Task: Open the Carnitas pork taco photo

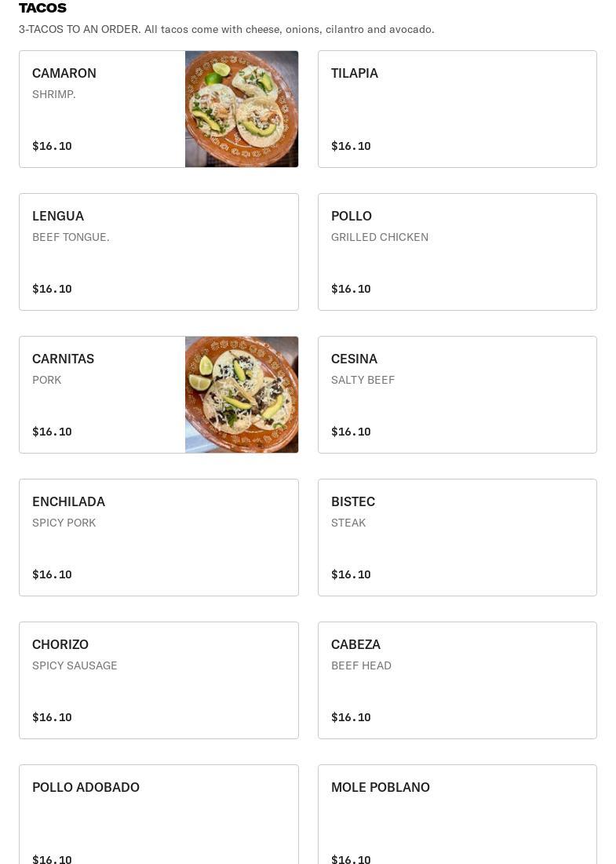Action: (242, 395)
